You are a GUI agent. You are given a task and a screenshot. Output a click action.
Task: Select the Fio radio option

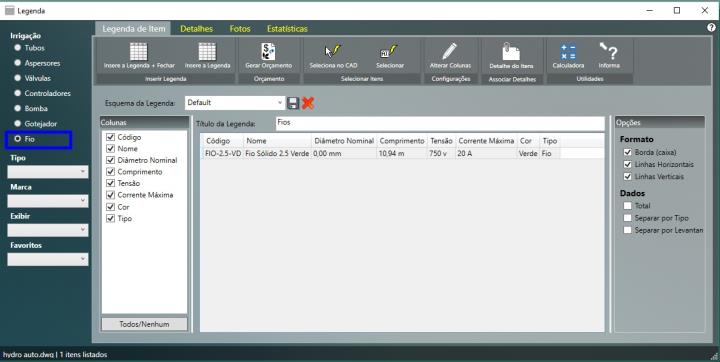(x=17, y=138)
